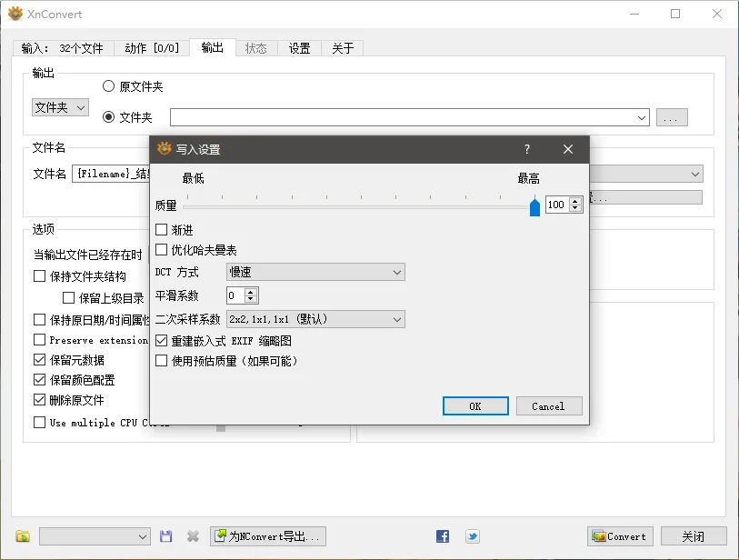The width and height of the screenshot is (739, 560).
Task: Decrease 平滑系数 with down arrow
Action: click(x=251, y=299)
